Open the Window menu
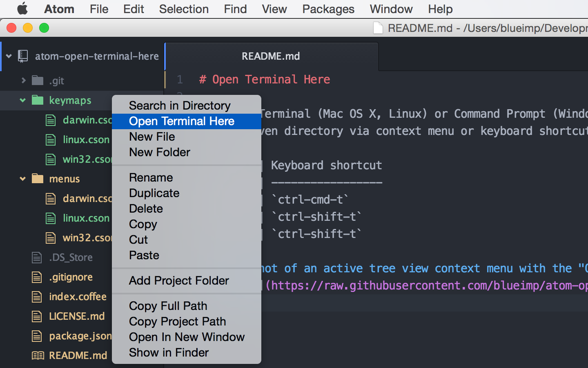This screenshot has width=588, height=368. coord(391,9)
